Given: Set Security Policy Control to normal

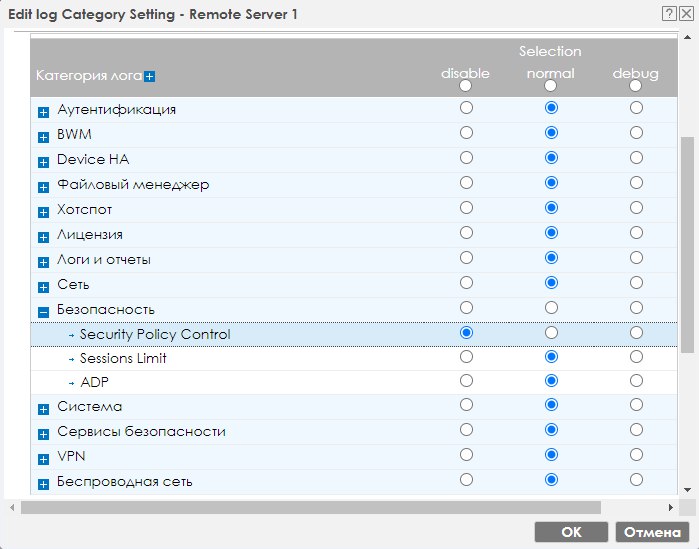Looking at the screenshot, I should (551, 332).
